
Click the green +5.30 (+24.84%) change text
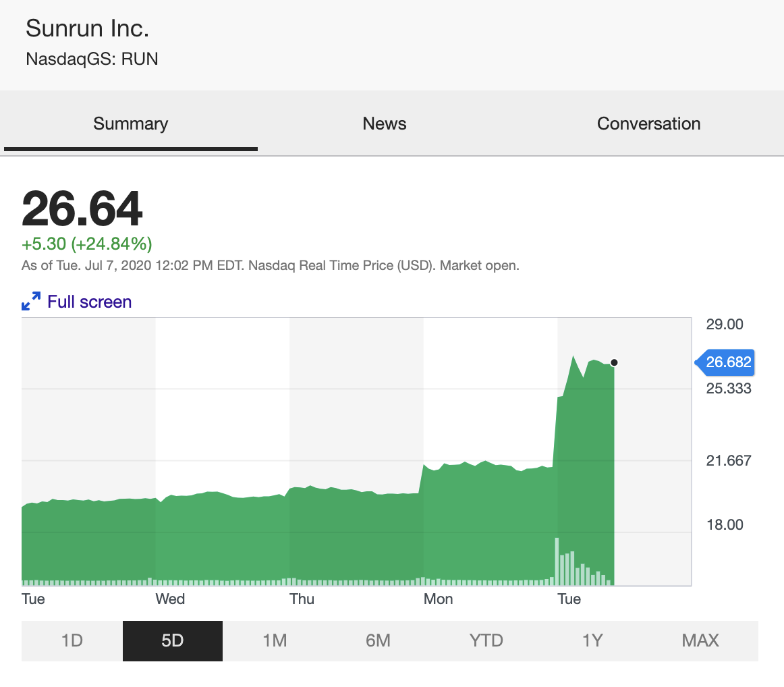[87, 244]
